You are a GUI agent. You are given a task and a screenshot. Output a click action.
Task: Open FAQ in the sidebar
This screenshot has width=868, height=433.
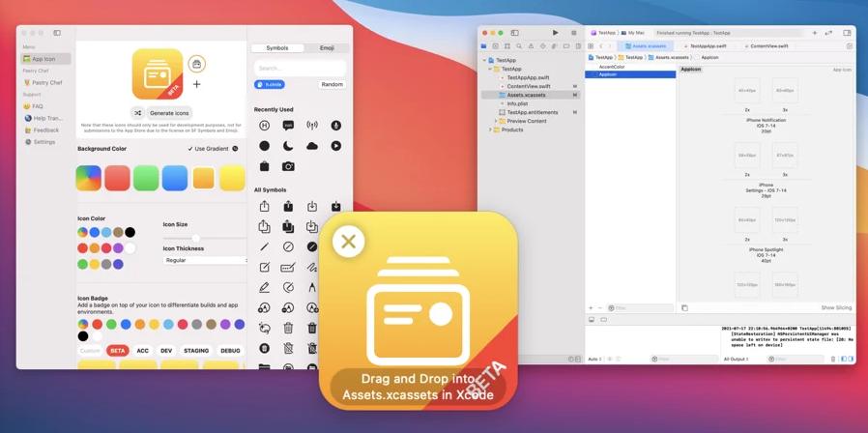(x=33, y=106)
